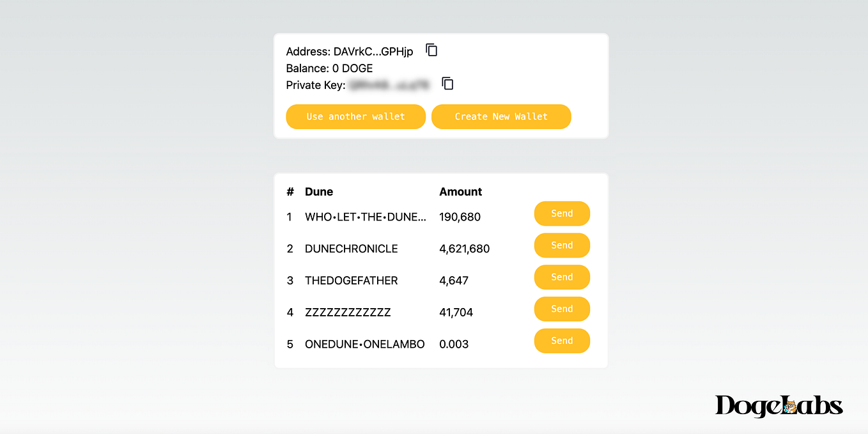The height and width of the screenshot is (434, 868).
Task: Send the DUNECHRONICLE token
Action: click(562, 245)
